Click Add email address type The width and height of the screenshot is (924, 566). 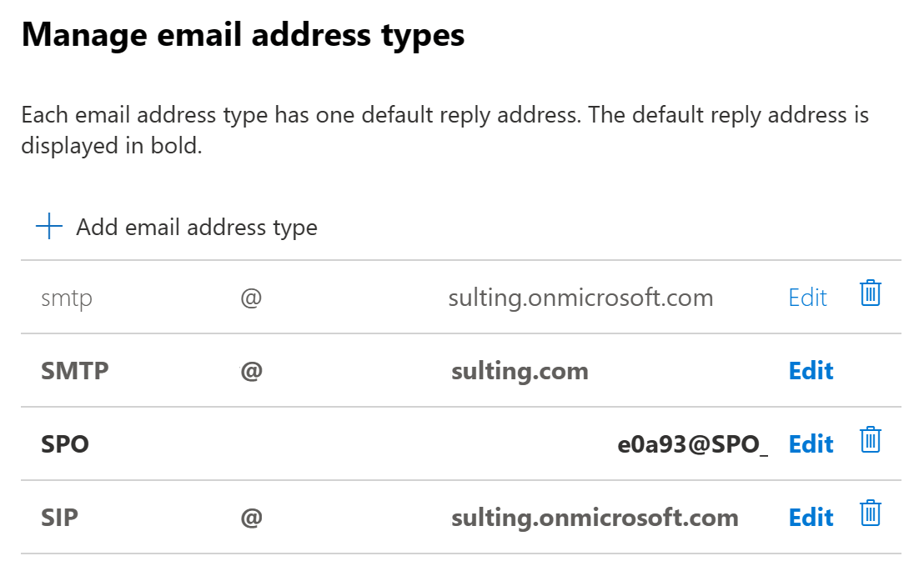[197, 226]
